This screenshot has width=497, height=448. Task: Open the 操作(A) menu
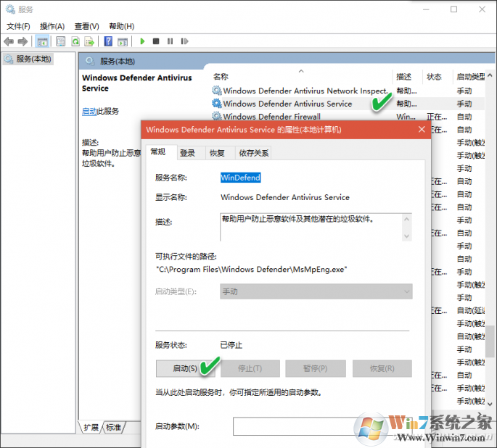tap(52, 26)
